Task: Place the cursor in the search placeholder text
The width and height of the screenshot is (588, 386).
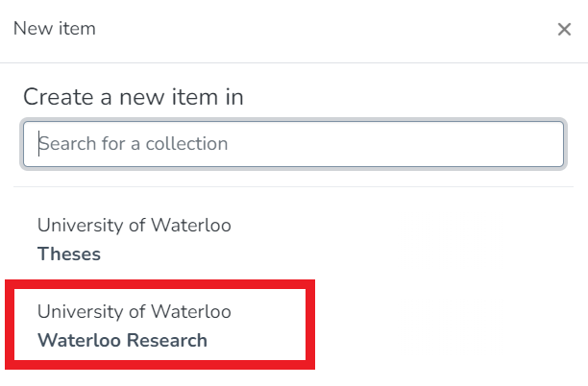Action: 134,144
